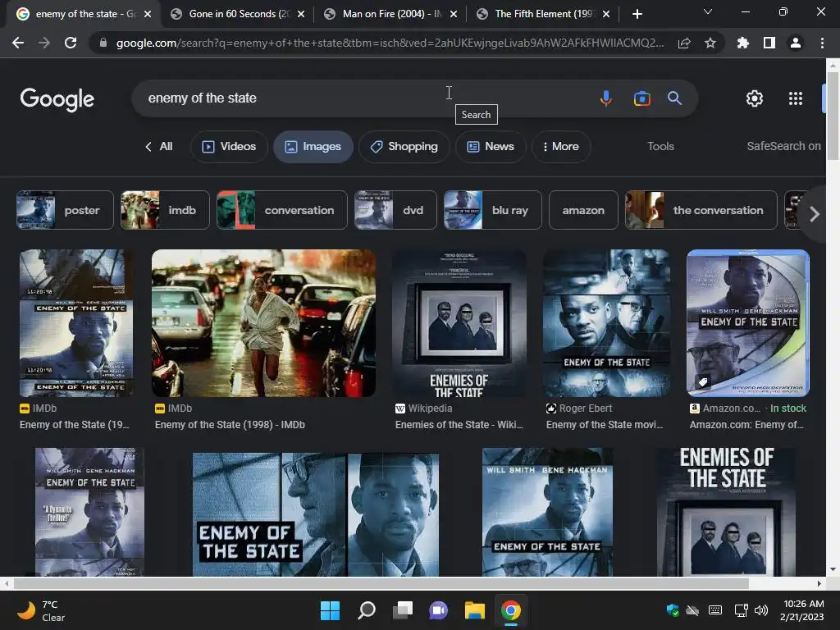Open Chrome extensions puzzle icon
Viewport: 840px width, 630px height.
pos(743,43)
